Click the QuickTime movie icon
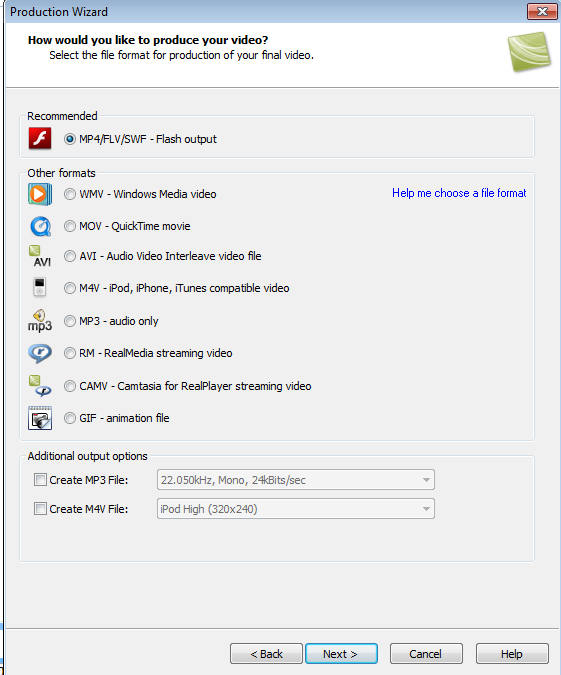 tap(40, 226)
